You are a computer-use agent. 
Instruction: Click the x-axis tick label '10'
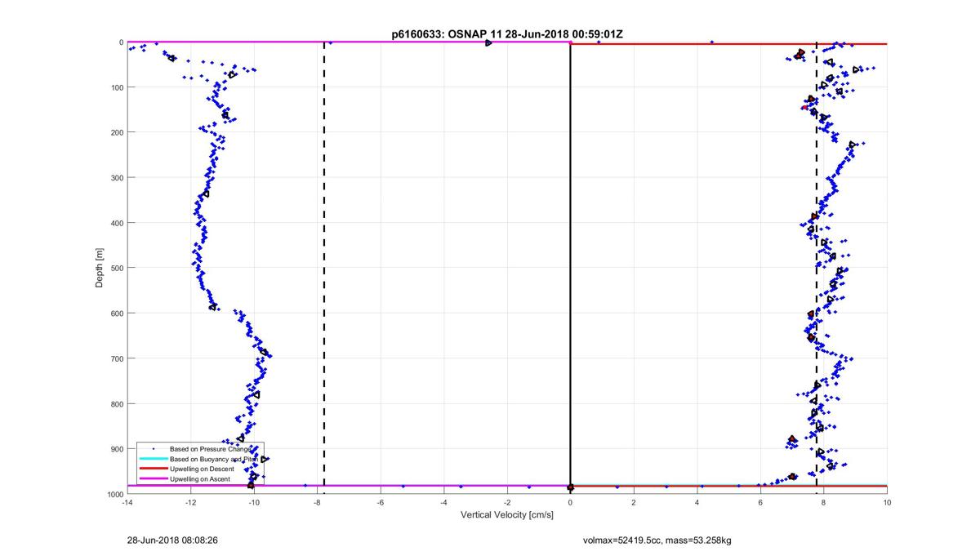pos(887,502)
